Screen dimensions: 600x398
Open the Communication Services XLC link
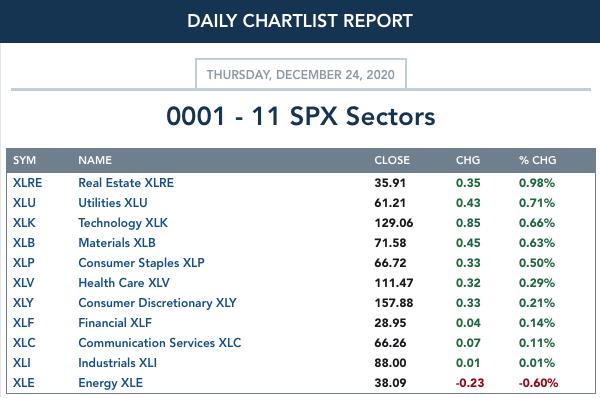coord(160,343)
